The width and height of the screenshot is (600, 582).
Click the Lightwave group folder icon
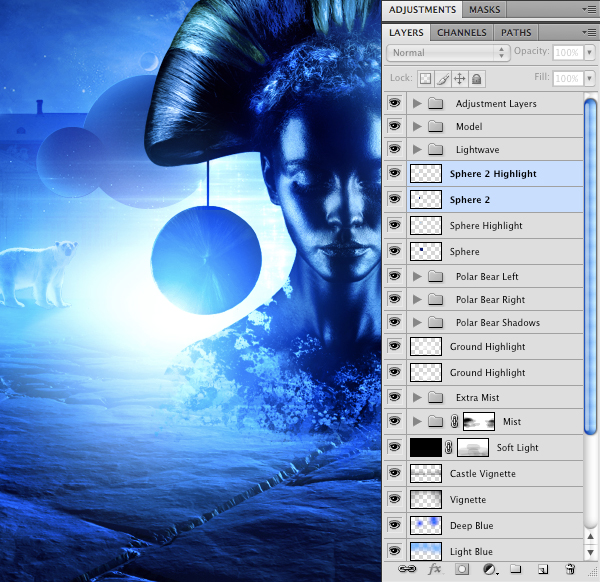435,149
